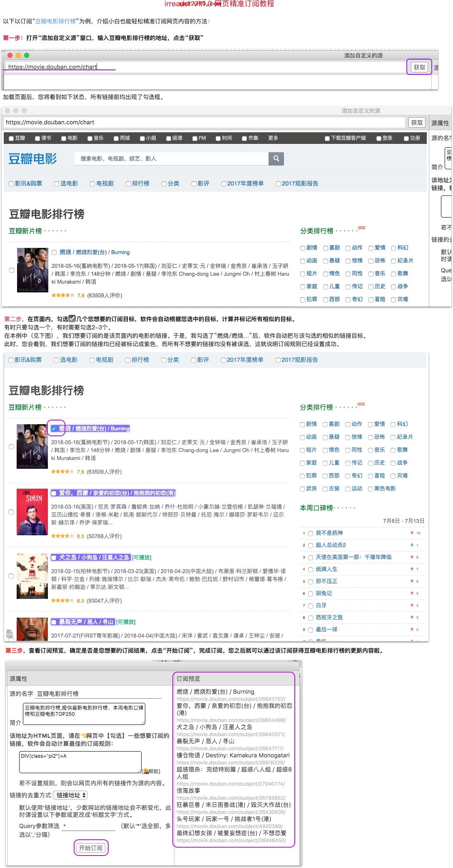Click 登录 in the dark top bar

388,138
